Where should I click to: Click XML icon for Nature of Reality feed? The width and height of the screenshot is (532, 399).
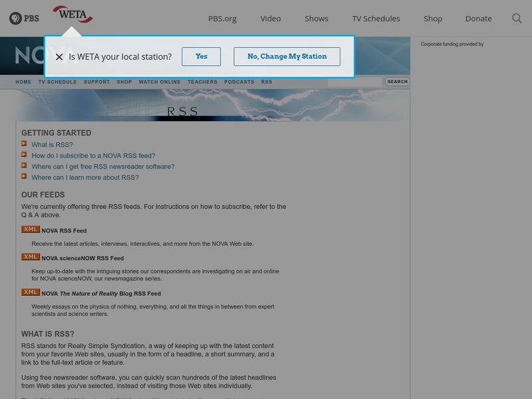[31, 292]
